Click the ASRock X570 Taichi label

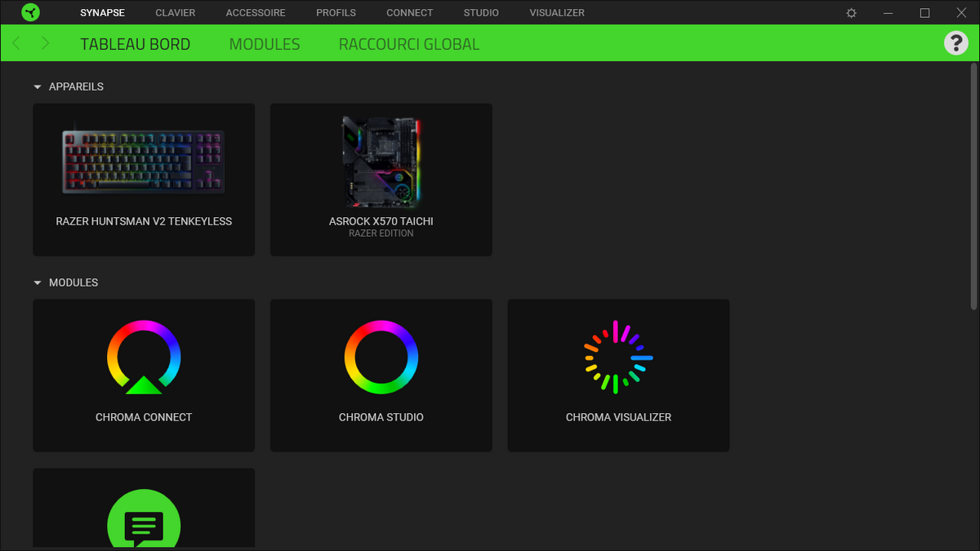(381, 221)
